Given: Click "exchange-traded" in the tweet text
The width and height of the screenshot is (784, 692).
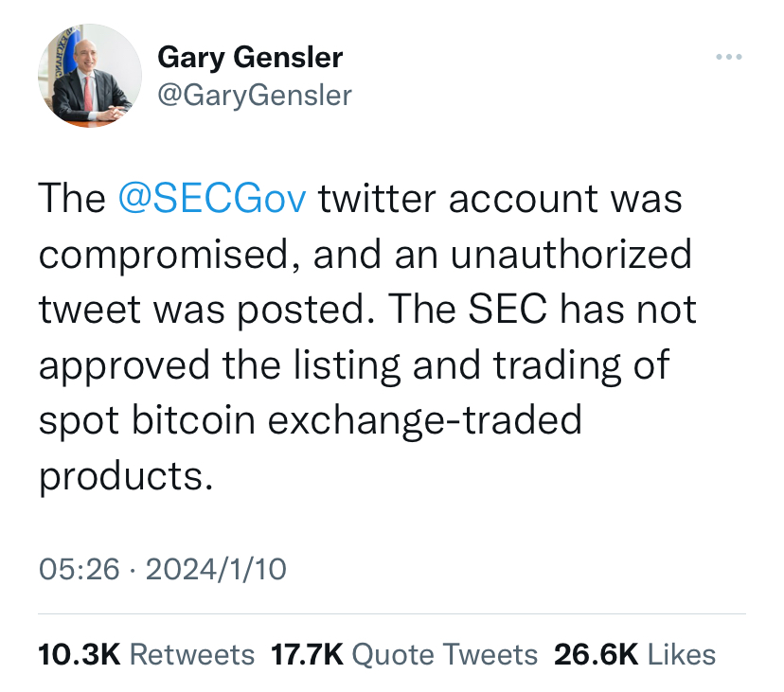Looking at the screenshot, I should (425, 419).
